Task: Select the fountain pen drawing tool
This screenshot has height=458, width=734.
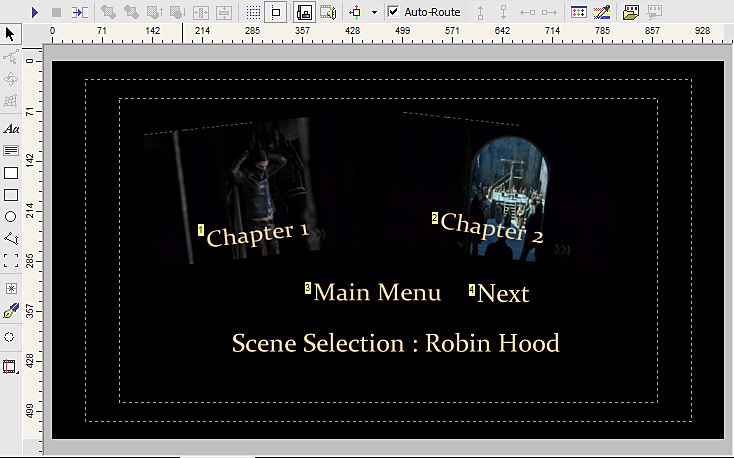Action: point(11,311)
